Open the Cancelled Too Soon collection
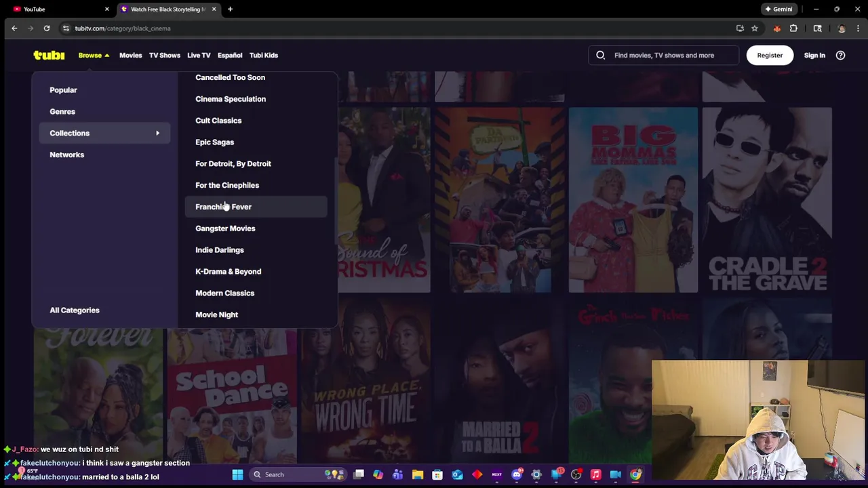This screenshot has width=868, height=488. coord(230,77)
